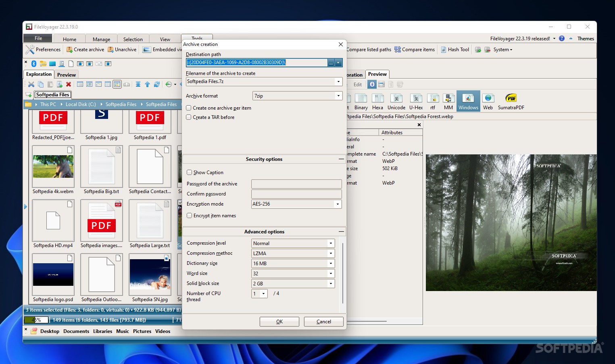Click the Copy icon in Exploration toolbar
The height and width of the screenshot is (364, 615).
(x=41, y=84)
